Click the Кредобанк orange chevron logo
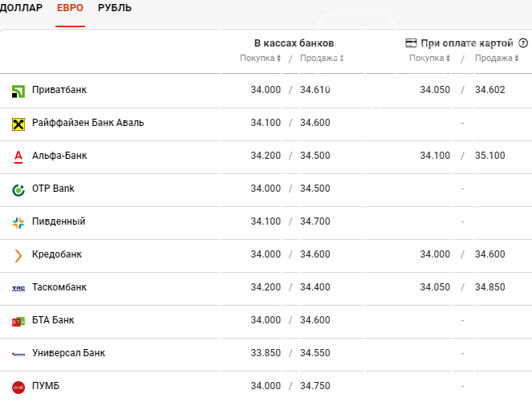532x402 pixels. (x=18, y=255)
